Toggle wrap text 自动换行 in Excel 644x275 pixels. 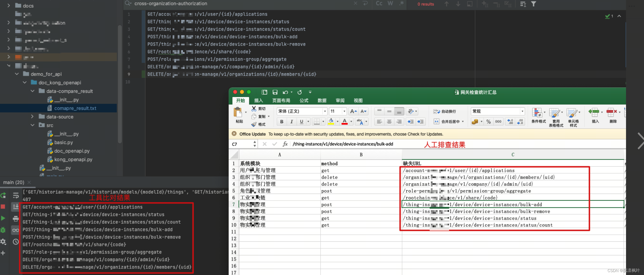pos(445,111)
